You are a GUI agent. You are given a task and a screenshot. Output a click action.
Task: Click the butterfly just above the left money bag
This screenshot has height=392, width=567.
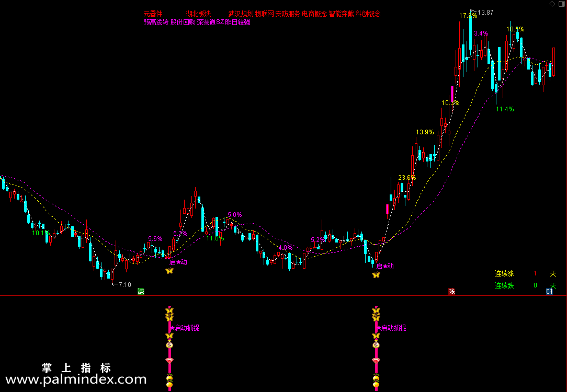point(169,336)
